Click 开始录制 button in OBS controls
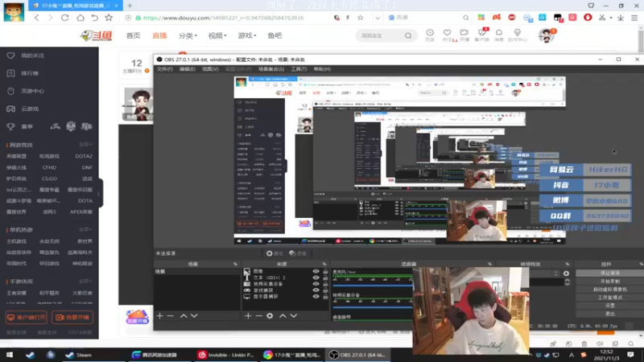This screenshot has height=362, width=644. click(x=609, y=281)
